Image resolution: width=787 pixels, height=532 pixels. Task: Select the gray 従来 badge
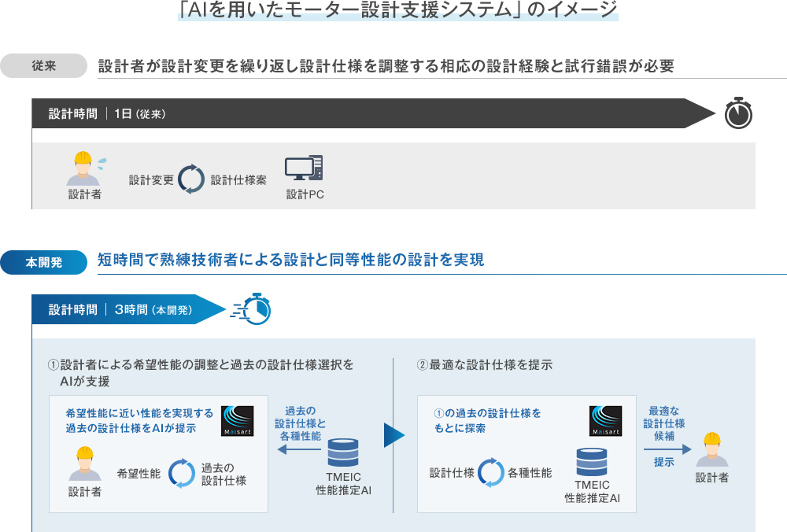point(43,66)
